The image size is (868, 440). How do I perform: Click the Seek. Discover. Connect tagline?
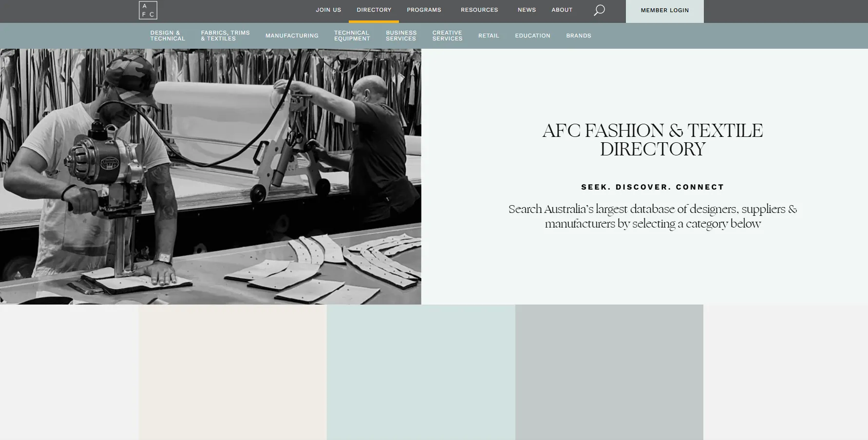coord(653,187)
